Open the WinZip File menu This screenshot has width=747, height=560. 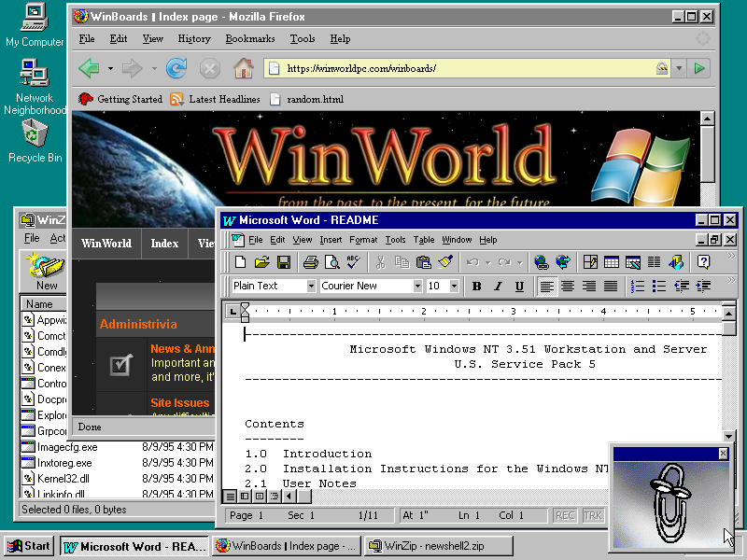[32, 238]
